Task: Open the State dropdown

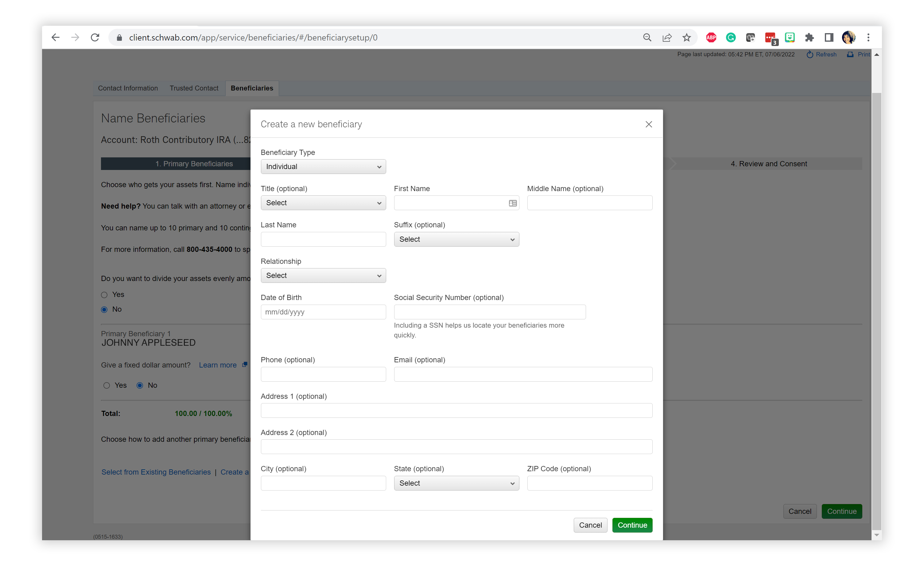Action: (x=456, y=483)
